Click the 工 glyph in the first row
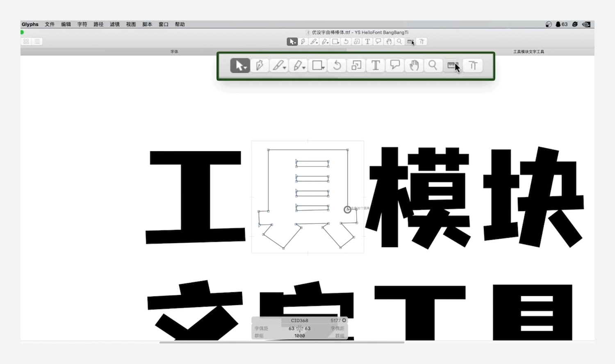615x364 pixels. (195, 197)
